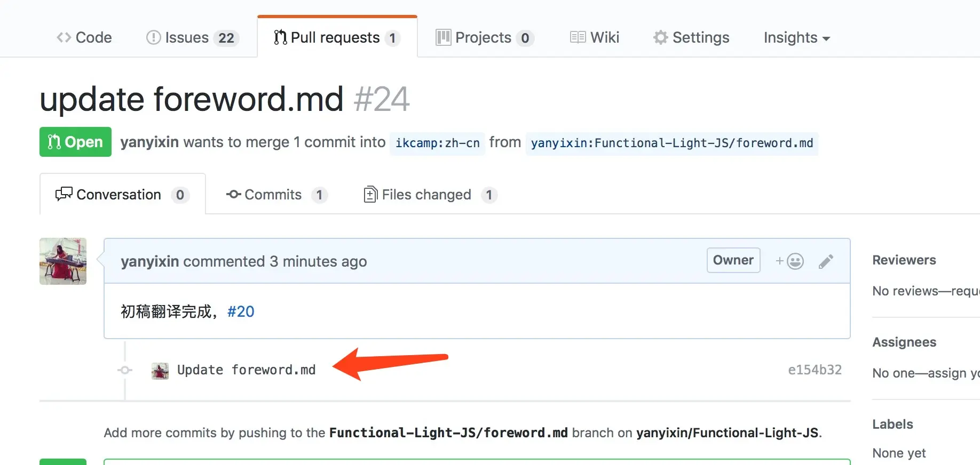Click the '3 minutes ago' timestamp
Screen dimensions: 980x465
318,261
